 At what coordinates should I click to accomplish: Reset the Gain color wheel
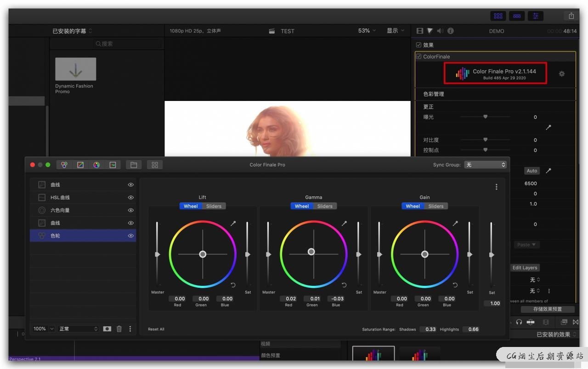tap(455, 285)
